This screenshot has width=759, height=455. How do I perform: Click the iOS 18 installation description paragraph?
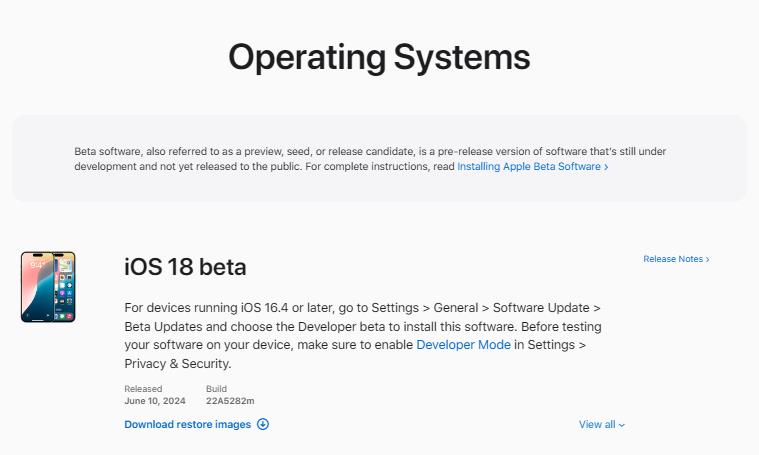(x=360, y=326)
